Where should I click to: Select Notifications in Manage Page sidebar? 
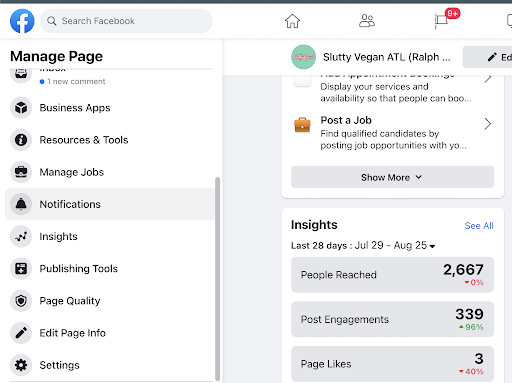click(x=109, y=204)
